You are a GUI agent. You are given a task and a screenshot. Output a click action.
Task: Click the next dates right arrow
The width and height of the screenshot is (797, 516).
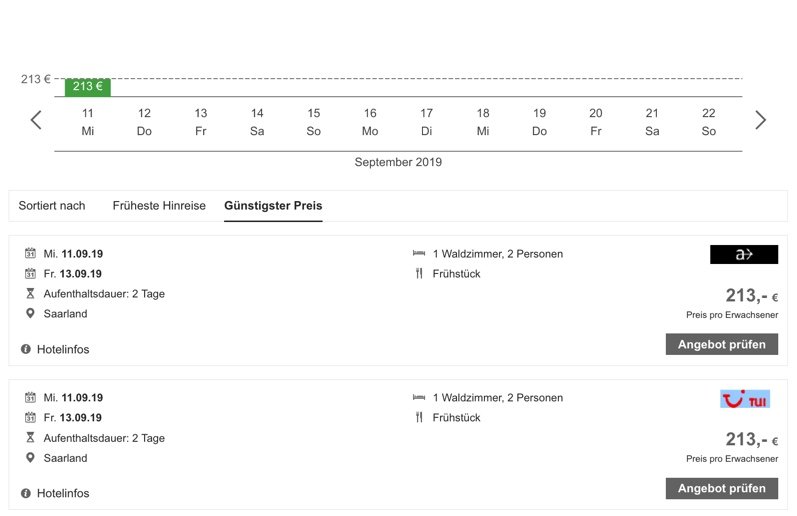[x=760, y=120]
